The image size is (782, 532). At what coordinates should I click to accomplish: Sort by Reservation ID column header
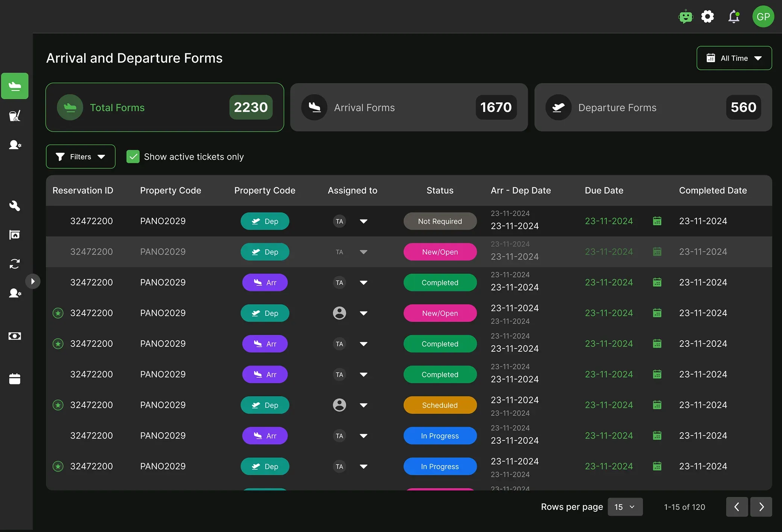click(83, 190)
